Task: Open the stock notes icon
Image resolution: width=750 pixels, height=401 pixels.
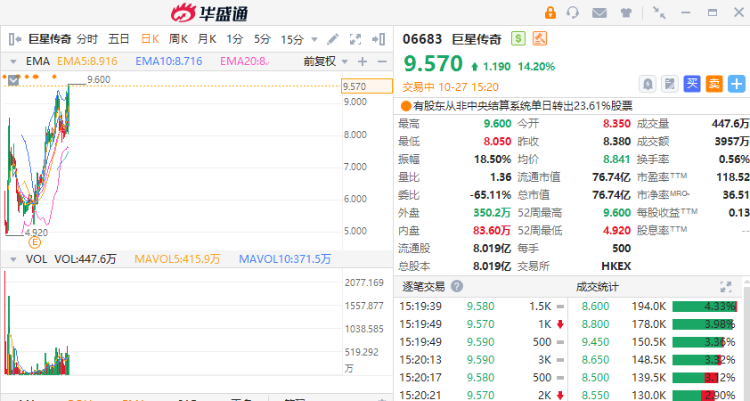Action: 670,84
